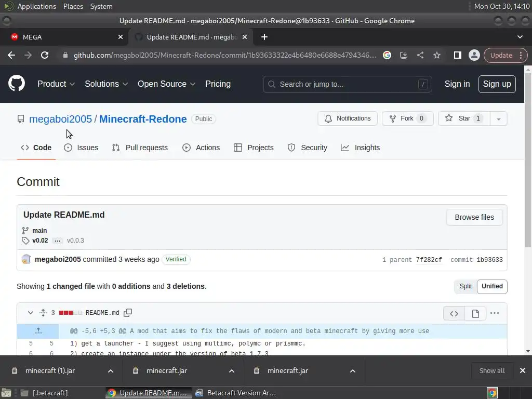Click the v0.02 tag

(40, 241)
